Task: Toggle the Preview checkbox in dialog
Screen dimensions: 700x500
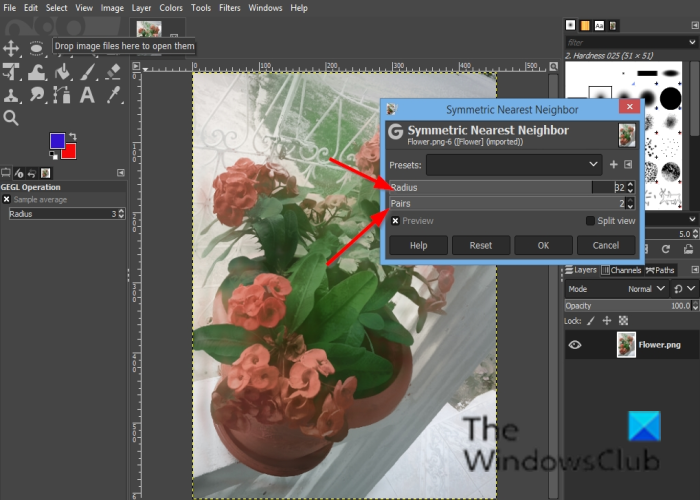Action: pyautogui.click(x=396, y=221)
